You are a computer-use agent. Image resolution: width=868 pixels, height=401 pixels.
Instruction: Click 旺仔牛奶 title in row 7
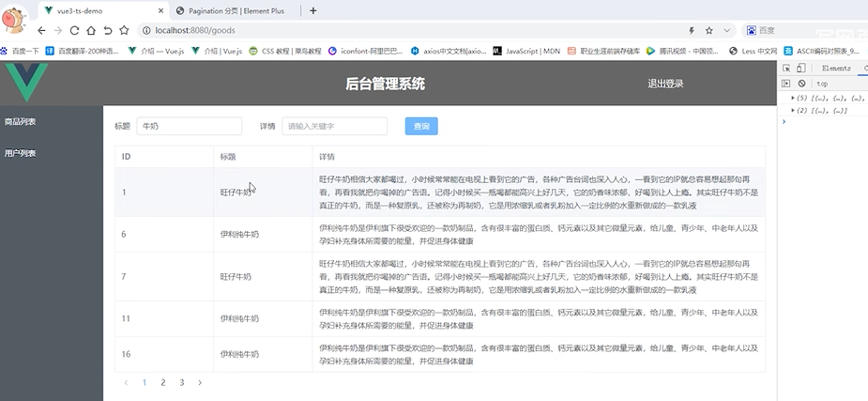236,276
